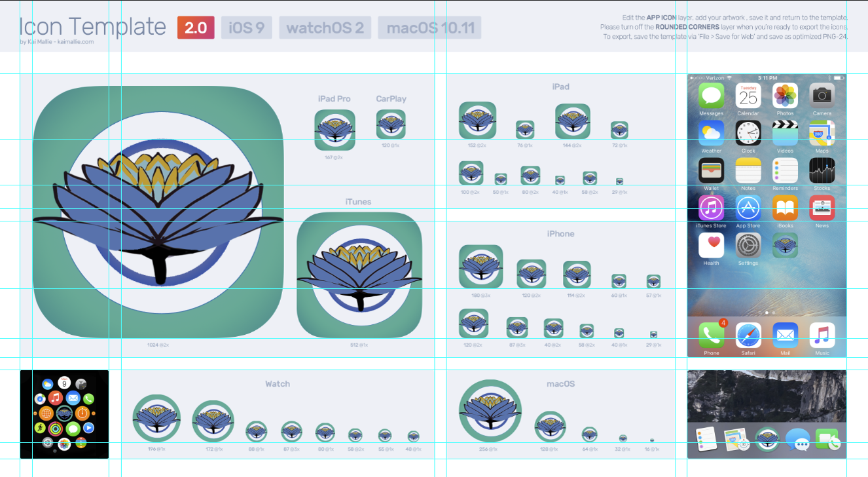Image resolution: width=868 pixels, height=477 pixels.
Task: Open Phone app in iPhone dock
Action: click(711, 335)
